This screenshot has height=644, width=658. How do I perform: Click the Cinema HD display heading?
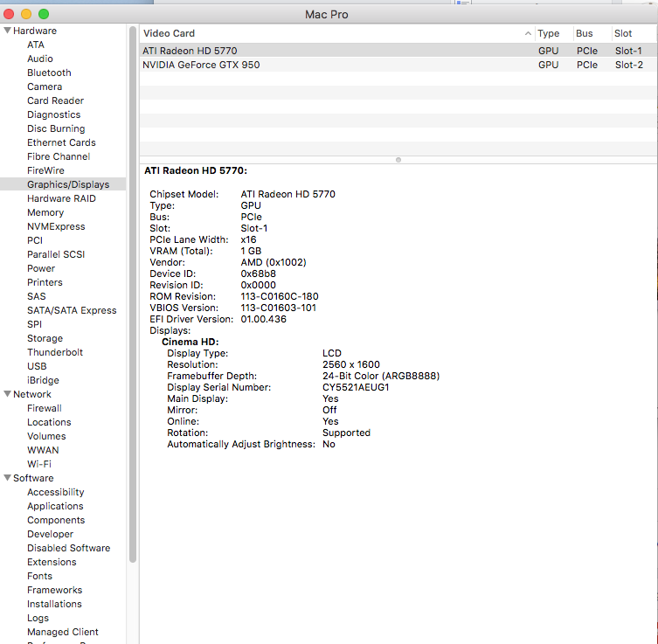(x=190, y=342)
